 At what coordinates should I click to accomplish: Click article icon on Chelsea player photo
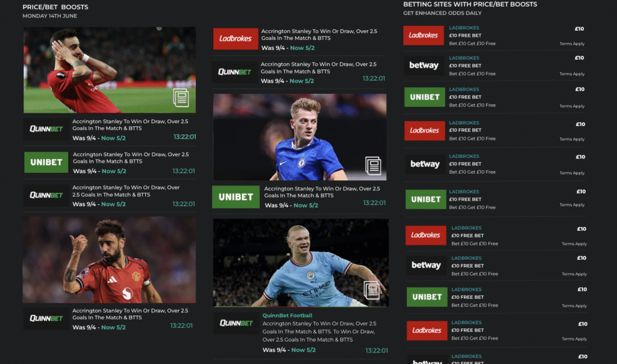pos(373,165)
